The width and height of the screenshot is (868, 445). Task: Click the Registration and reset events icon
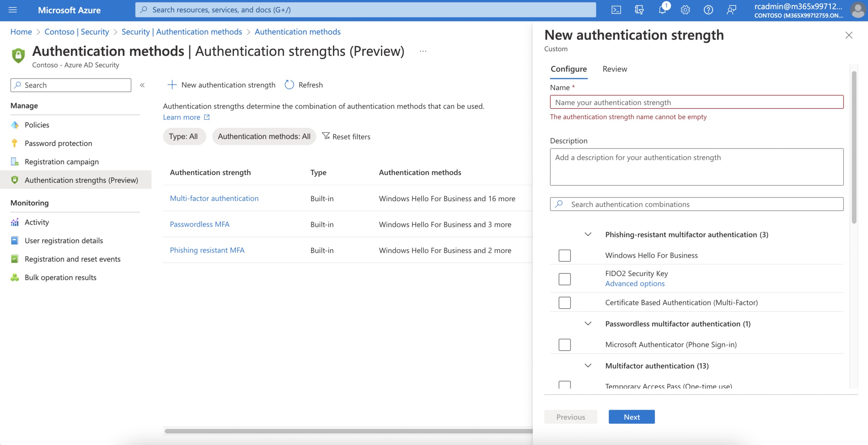15,259
